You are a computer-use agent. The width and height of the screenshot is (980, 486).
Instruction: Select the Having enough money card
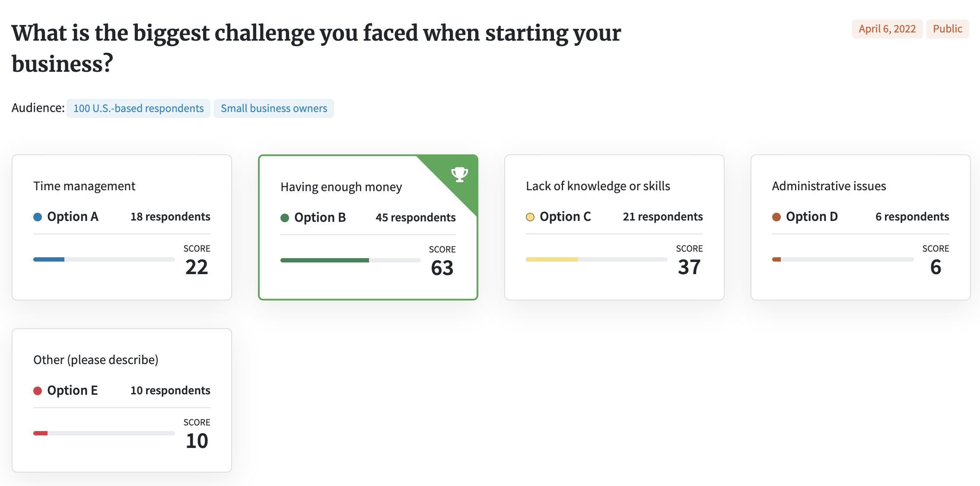(368, 227)
